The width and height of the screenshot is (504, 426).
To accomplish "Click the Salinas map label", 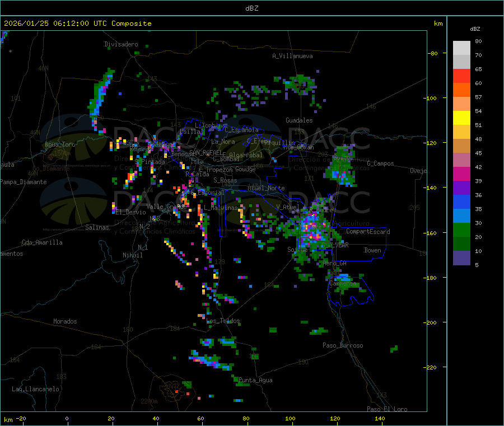I will 97,227.
